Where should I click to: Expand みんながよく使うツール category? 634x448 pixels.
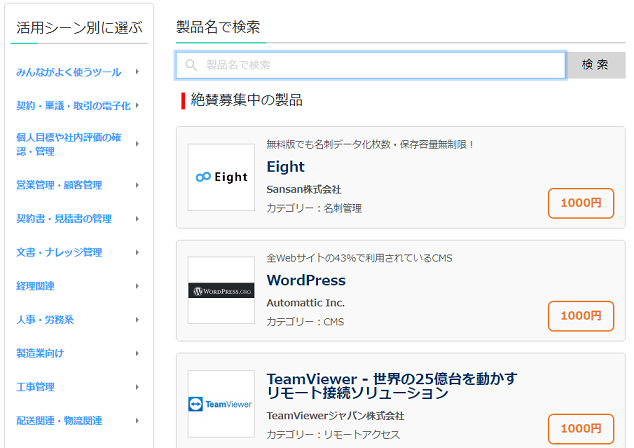tap(69, 72)
